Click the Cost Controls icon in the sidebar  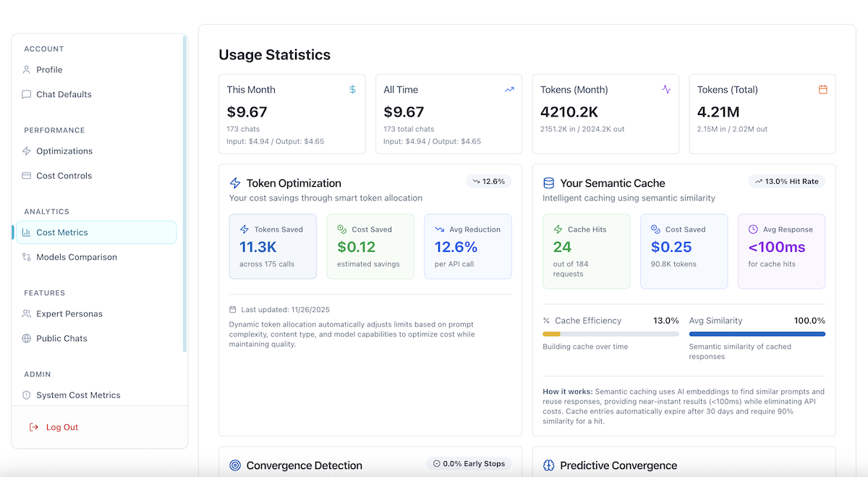click(x=25, y=175)
